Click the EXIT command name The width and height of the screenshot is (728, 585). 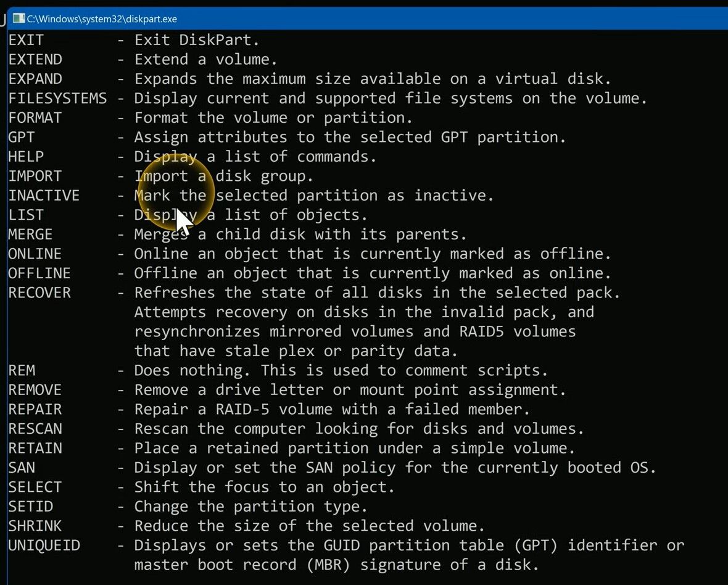26,40
